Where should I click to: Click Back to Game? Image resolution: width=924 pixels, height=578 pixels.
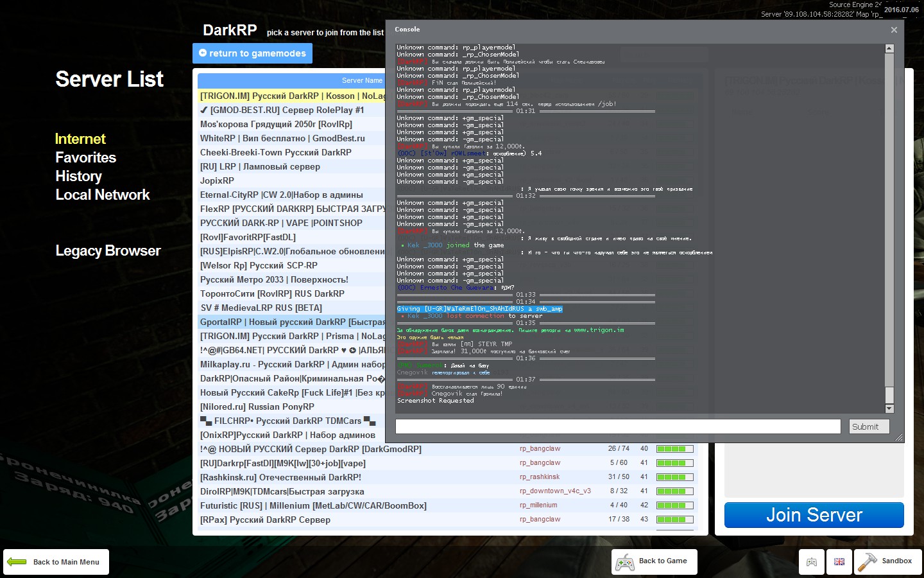click(x=654, y=562)
